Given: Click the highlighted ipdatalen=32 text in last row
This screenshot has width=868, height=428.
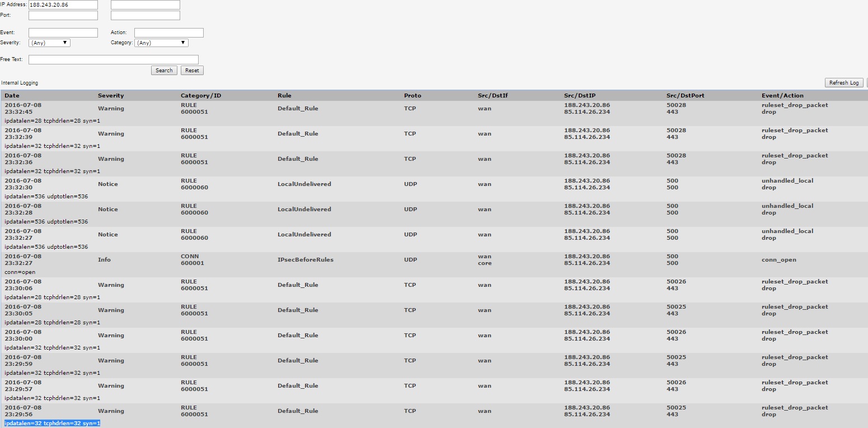Looking at the screenshot, I should (x=53, y=424).
